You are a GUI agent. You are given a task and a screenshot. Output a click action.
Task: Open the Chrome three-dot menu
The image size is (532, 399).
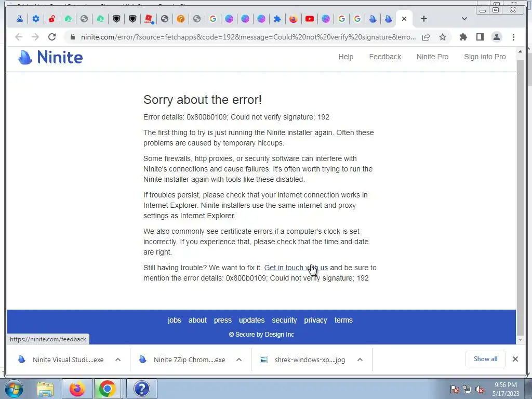click(x=513, y=37)
